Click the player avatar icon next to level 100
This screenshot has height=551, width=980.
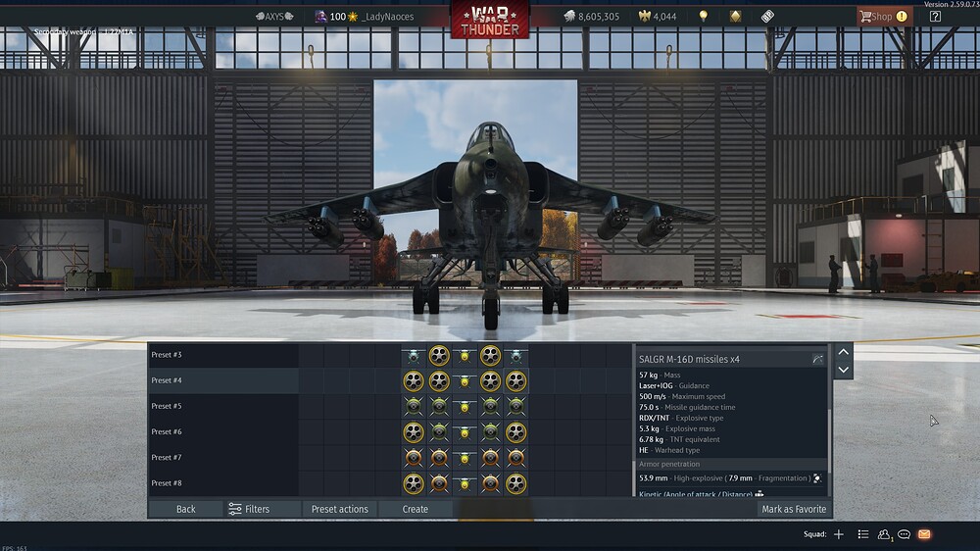320,17
